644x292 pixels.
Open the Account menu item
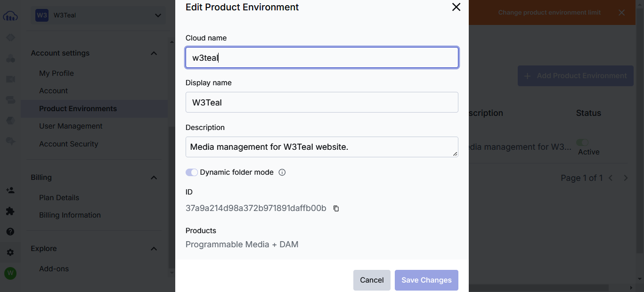[53, 90]
